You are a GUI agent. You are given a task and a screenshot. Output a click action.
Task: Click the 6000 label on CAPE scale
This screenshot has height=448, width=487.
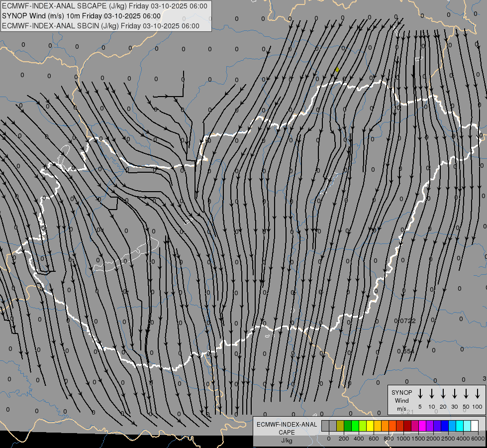[x=478, y=439]
